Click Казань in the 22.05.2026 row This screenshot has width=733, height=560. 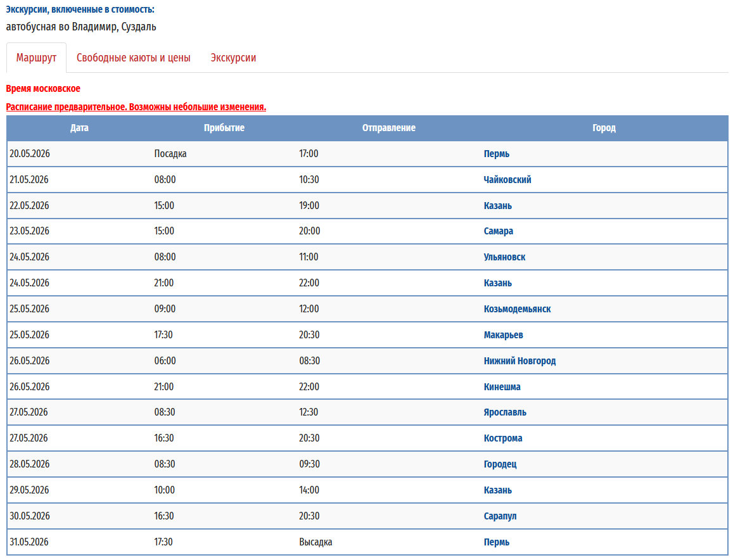(x=497, y=206)
